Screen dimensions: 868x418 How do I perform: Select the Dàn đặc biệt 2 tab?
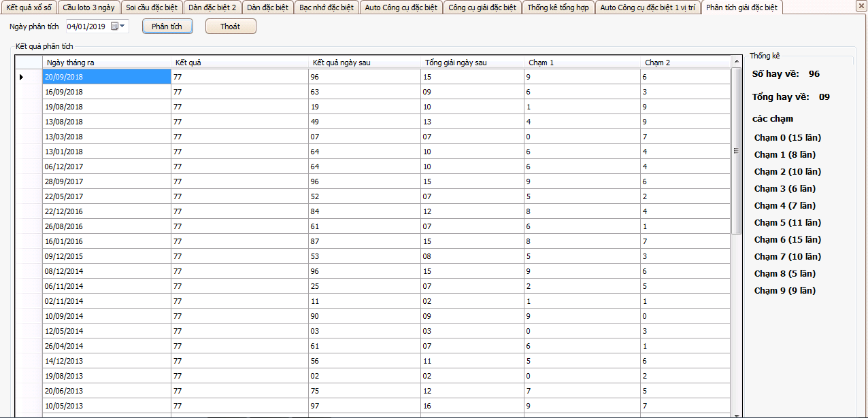click(x=212, y=7)
